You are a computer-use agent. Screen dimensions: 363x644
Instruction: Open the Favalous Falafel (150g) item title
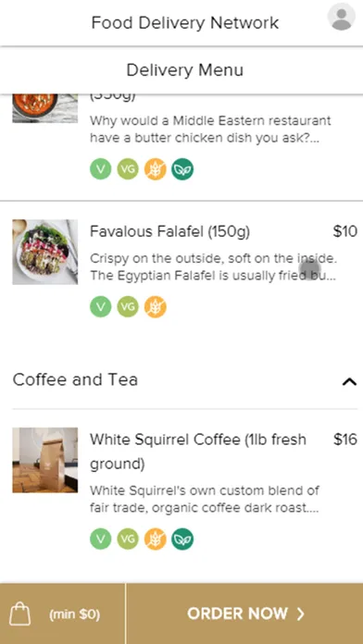[169, 231]
